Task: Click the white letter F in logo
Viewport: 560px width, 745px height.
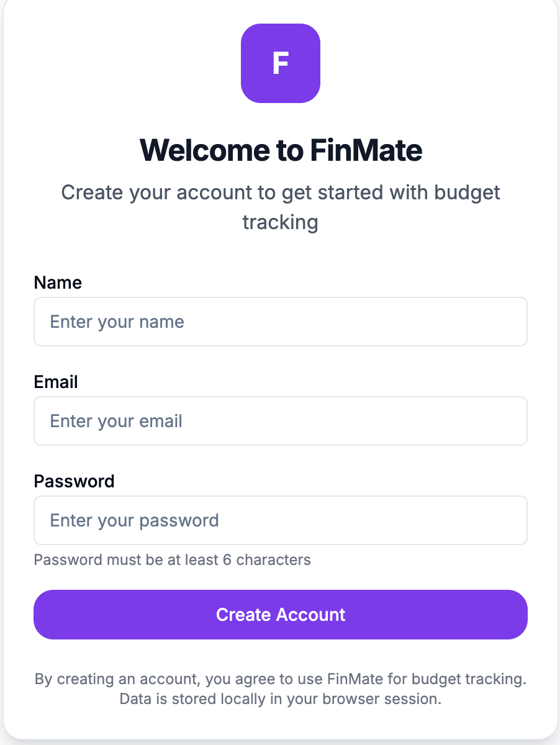Action: coord(281,63)
